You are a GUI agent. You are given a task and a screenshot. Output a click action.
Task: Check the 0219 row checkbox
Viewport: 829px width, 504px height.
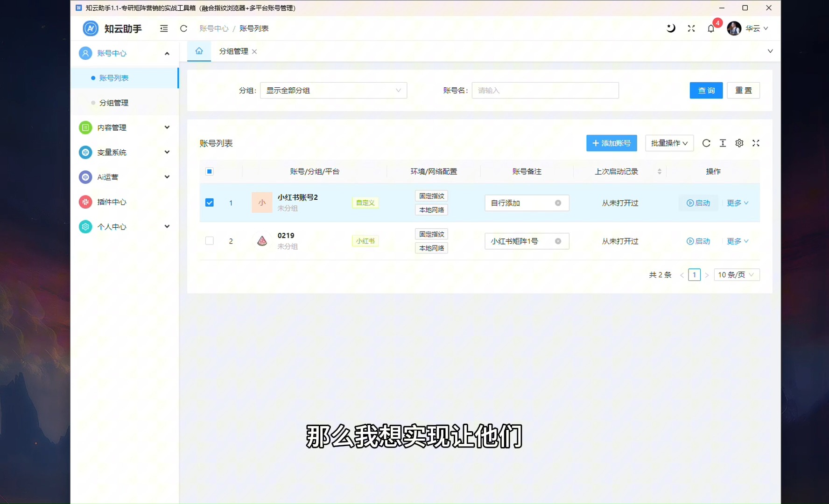210,241
